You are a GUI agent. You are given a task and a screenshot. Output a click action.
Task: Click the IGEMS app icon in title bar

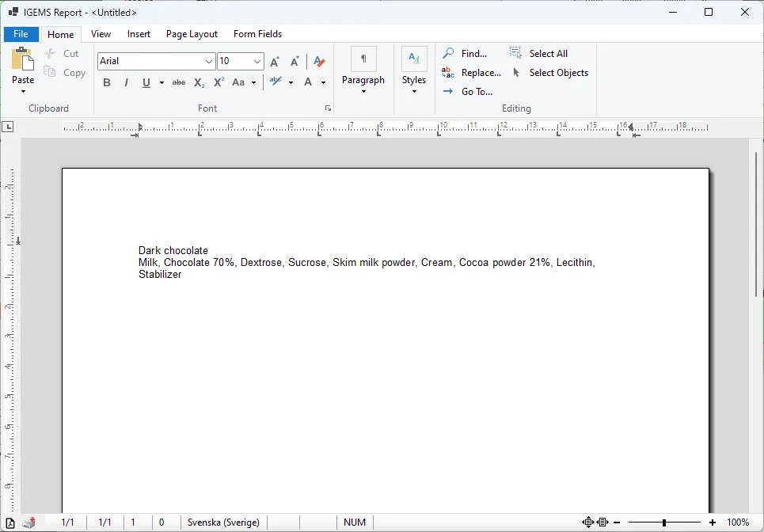(x=13, y=12)
